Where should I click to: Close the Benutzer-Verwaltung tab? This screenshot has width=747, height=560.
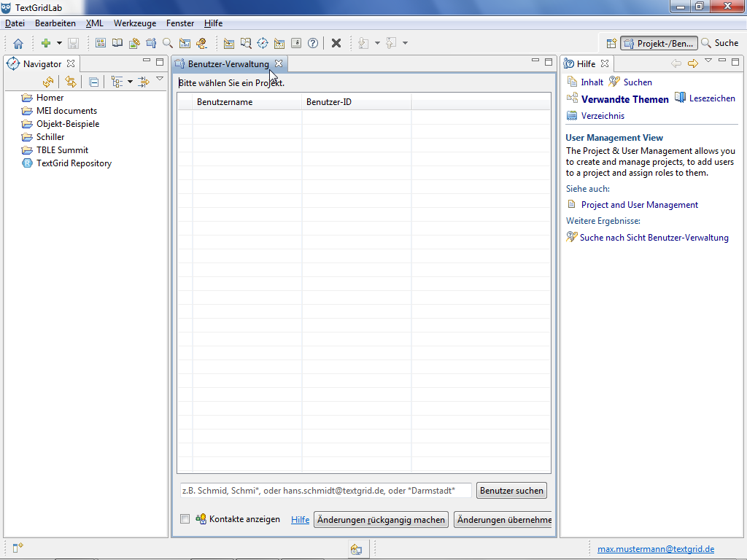pyautogui.click(x=279, y=64)
